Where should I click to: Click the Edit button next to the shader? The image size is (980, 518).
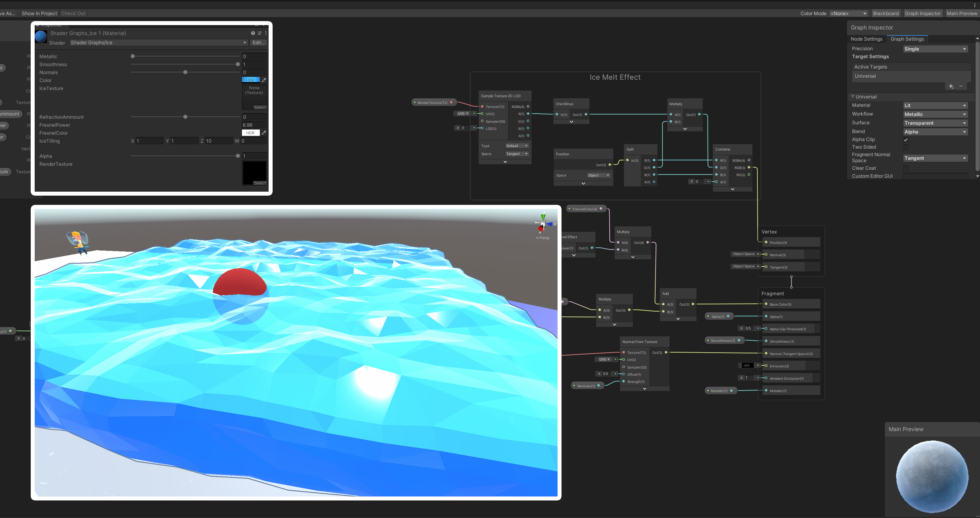pos(258,43)
